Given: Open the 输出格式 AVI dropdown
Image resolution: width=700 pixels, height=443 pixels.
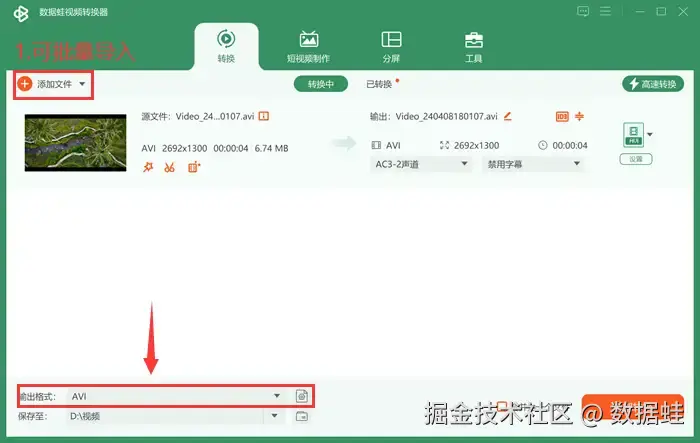Looking at the screenshot, I should 176,396.
